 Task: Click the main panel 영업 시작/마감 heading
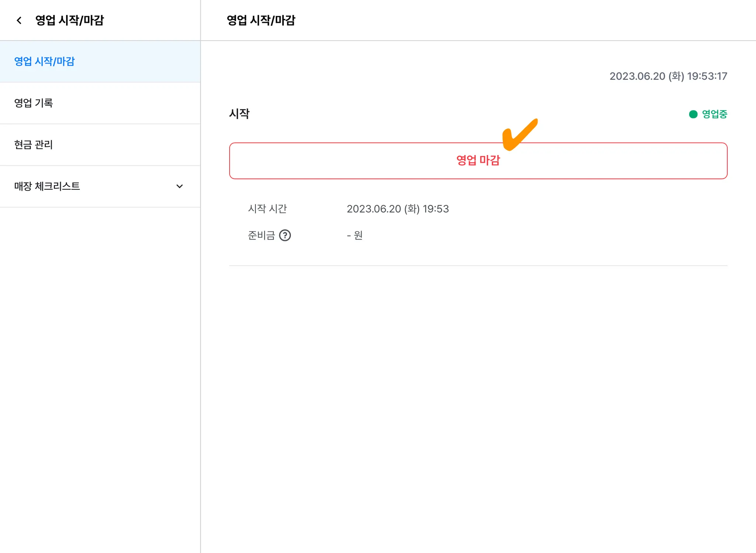pos(261,20)
